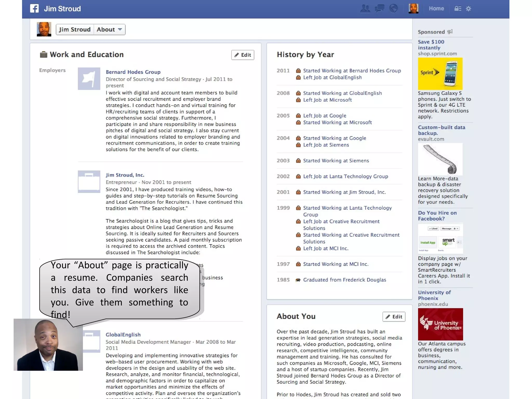Open the messages icon in header

tap(379, 9)
